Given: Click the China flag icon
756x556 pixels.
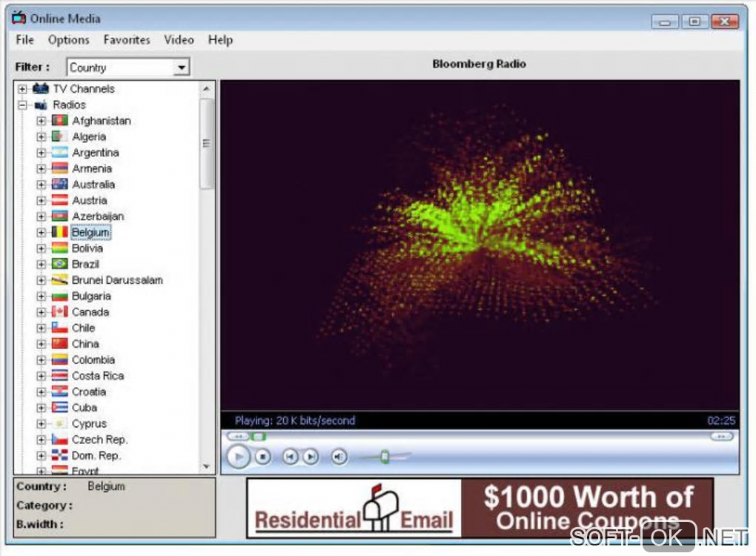Looking at the screenshot, I should (60, 343).
